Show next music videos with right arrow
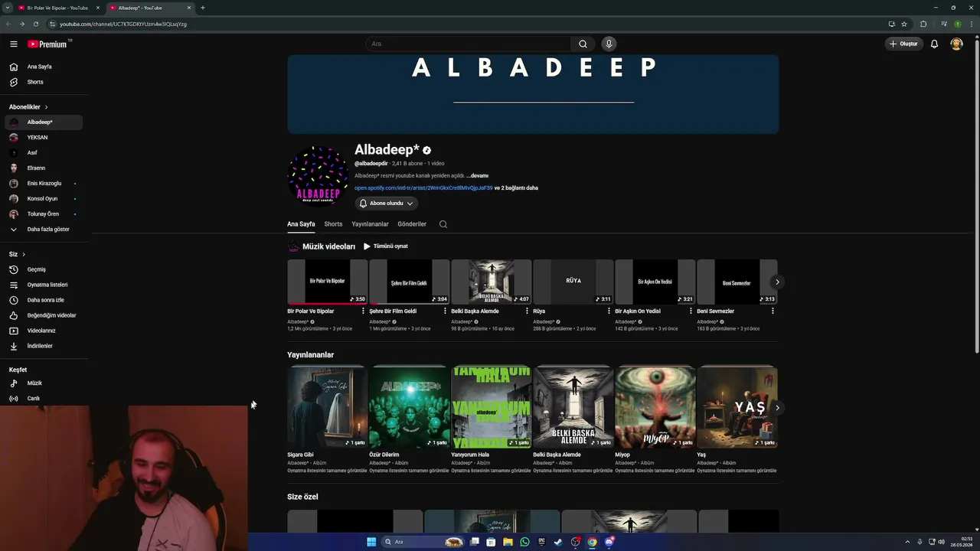 point(777,282)
